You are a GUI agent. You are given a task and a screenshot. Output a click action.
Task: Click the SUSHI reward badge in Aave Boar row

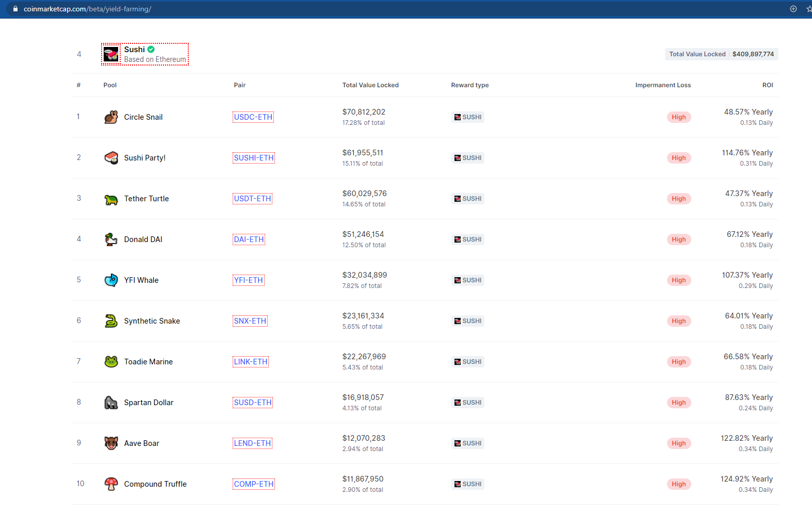(x=468, y=443)
